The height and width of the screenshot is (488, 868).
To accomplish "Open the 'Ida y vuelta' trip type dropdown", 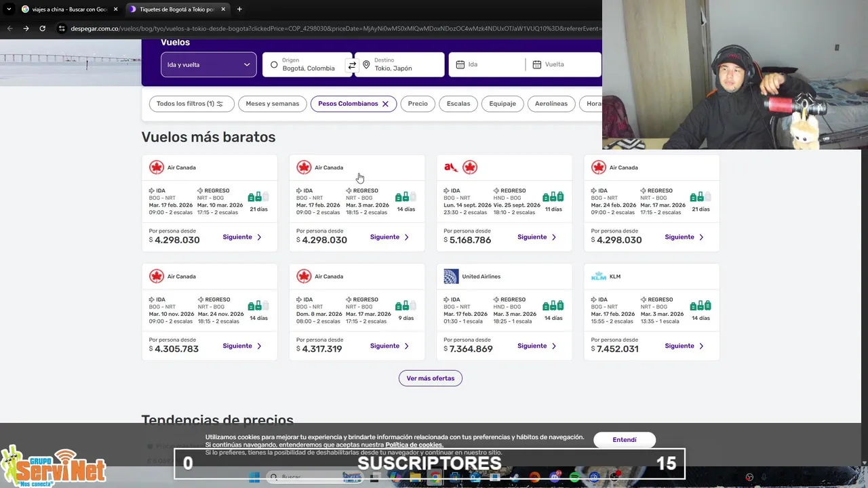I will click(x=209, y=64).
